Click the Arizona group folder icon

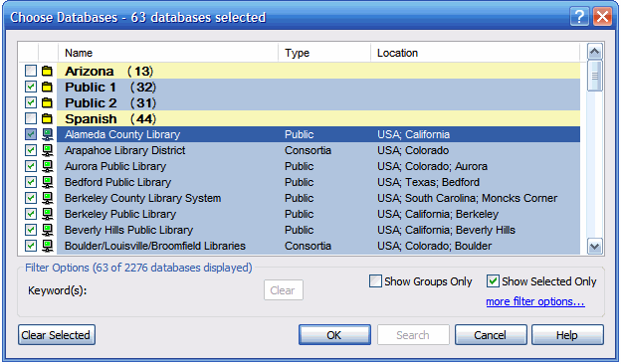tap(47, 72)
